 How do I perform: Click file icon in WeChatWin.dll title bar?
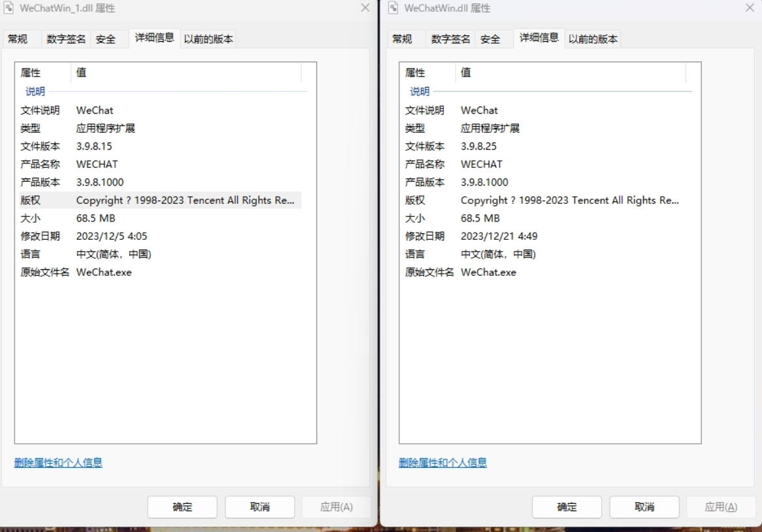(393, 8)
